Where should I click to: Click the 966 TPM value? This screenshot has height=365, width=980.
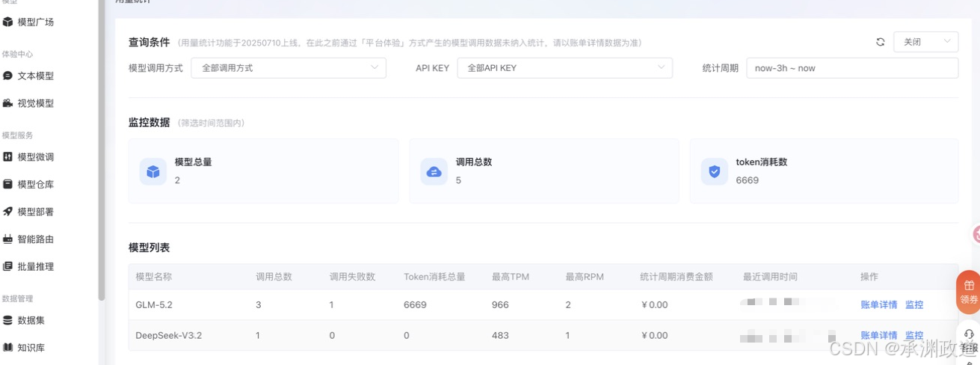coord(501,304)
